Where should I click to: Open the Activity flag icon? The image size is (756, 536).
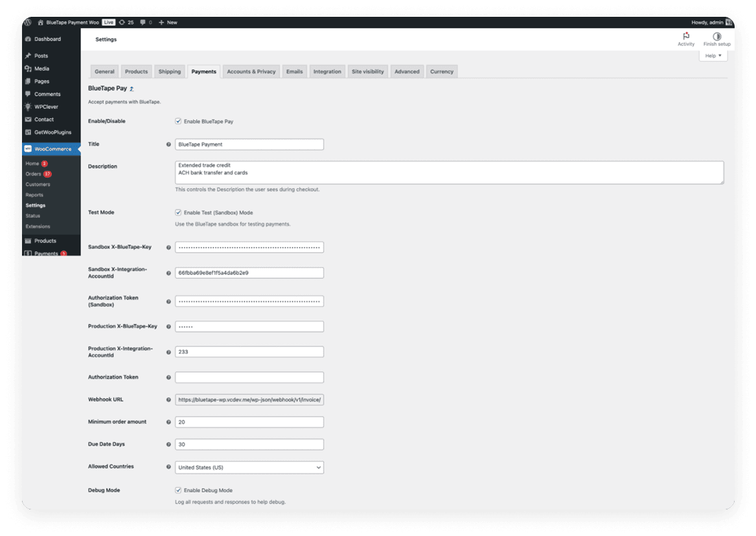(x=686, y=36)
